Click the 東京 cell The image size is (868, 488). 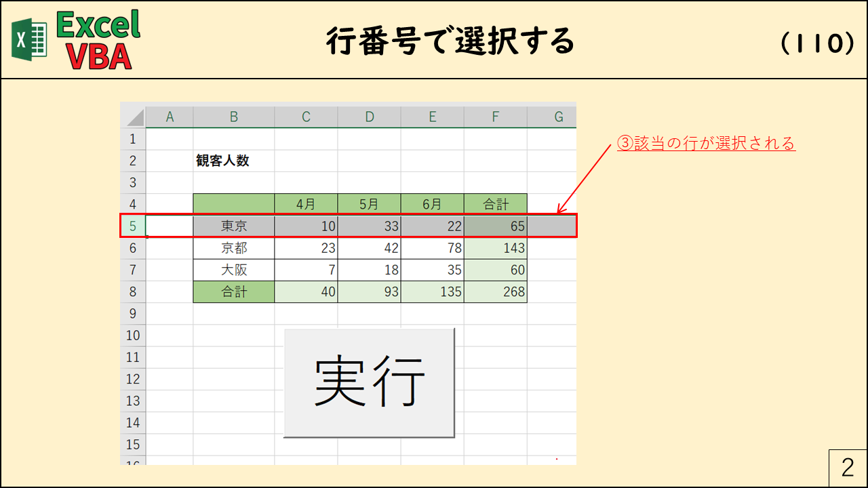234,226
